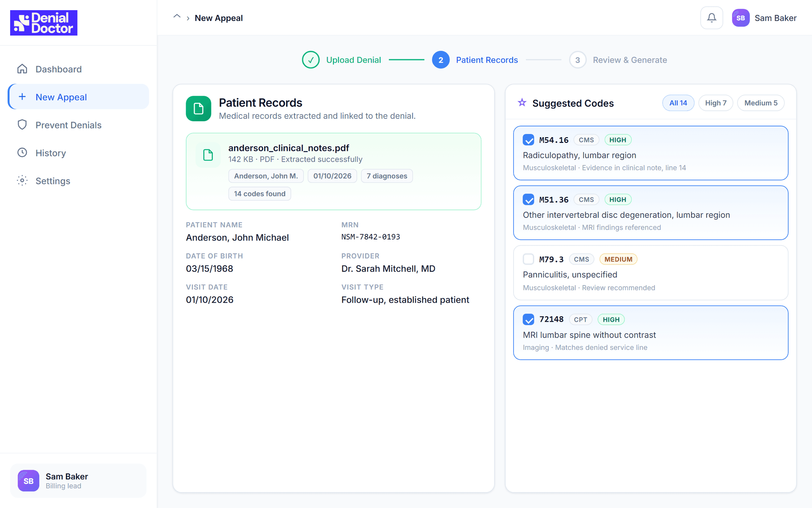Uncheck the M54.16 code checkbox

click(528, 140)
